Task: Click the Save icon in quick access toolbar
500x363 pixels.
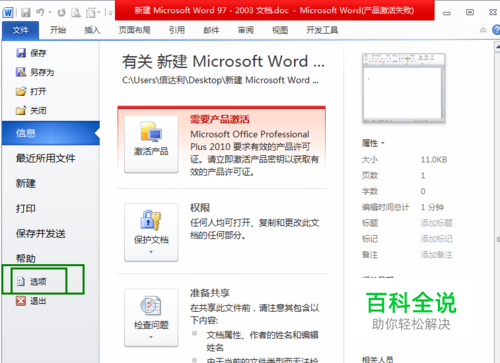Action: point(26,13)
